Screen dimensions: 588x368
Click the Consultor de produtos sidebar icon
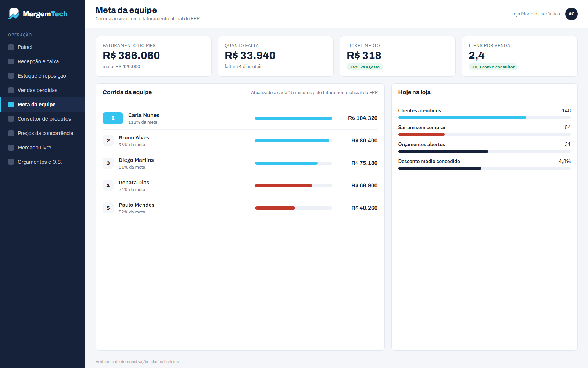click(x=11, y=119)
